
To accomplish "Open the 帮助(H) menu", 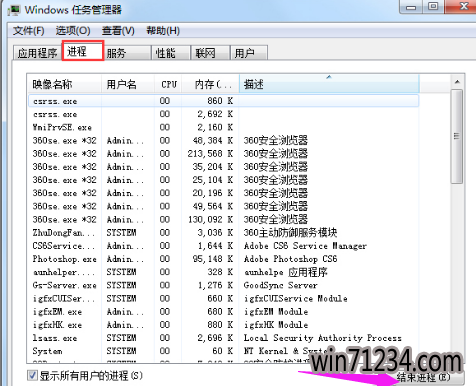I will [x=163, y=31].
